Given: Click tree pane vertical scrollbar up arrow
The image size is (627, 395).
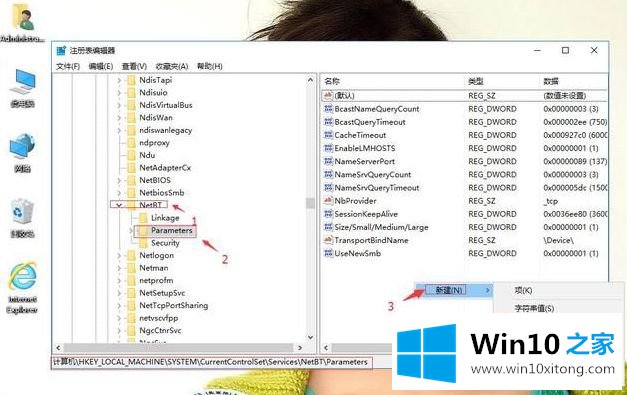Looking at the screenshot, I should tap(311, 80).
